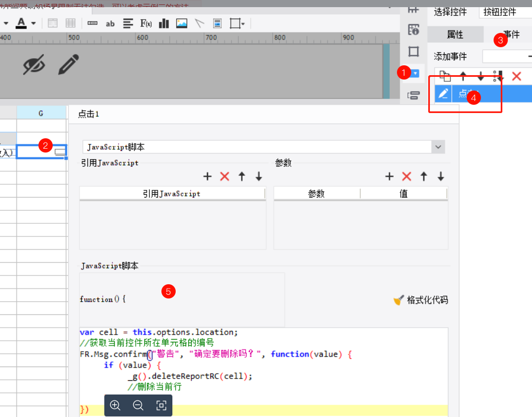The image size is (532, 417).
Task: Insert plain text with ab icon
Action: click(110, 24)
